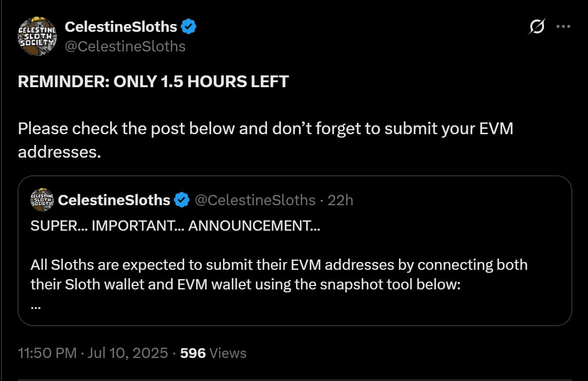The height and width of the screenshot is (381, 588).
Task: Click the 11:50 PM post timestamp
Action: (47, 353)
